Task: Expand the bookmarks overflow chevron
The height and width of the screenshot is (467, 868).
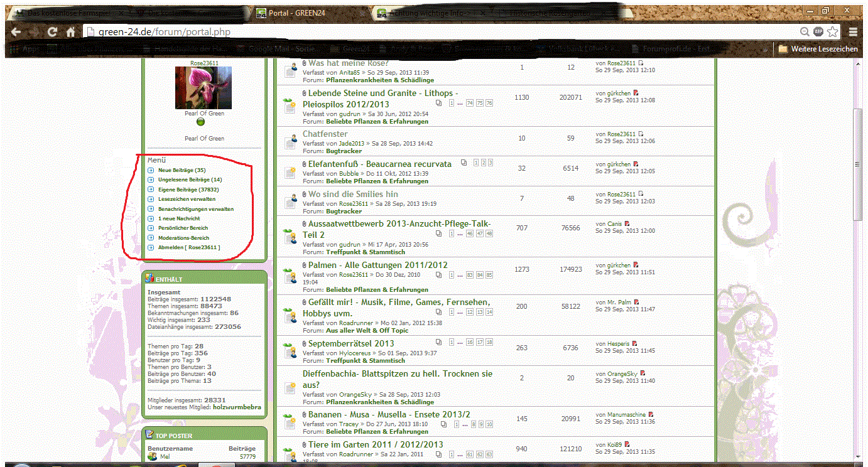Action: tap(765, 49)
